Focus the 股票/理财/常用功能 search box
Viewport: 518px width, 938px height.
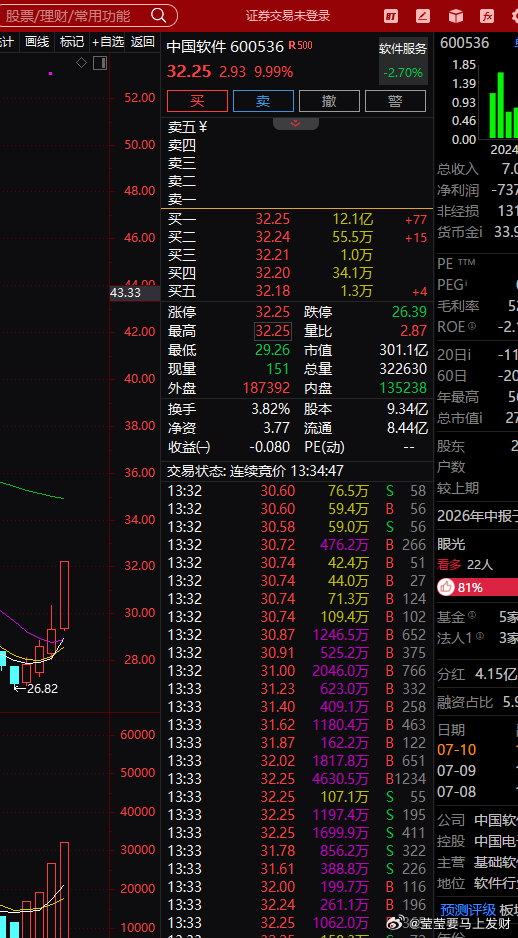pos(87,16)
